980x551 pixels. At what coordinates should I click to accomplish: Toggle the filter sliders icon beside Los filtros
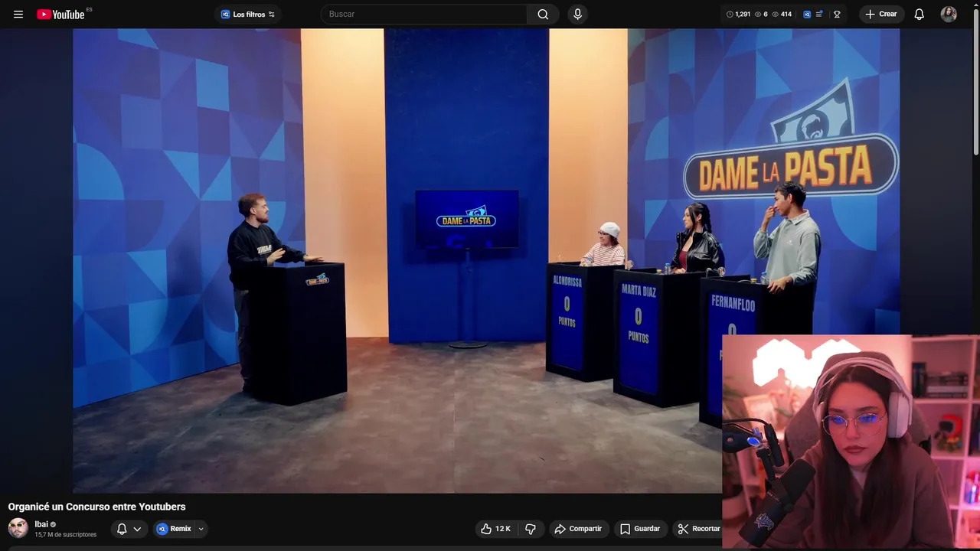(271, 14)
